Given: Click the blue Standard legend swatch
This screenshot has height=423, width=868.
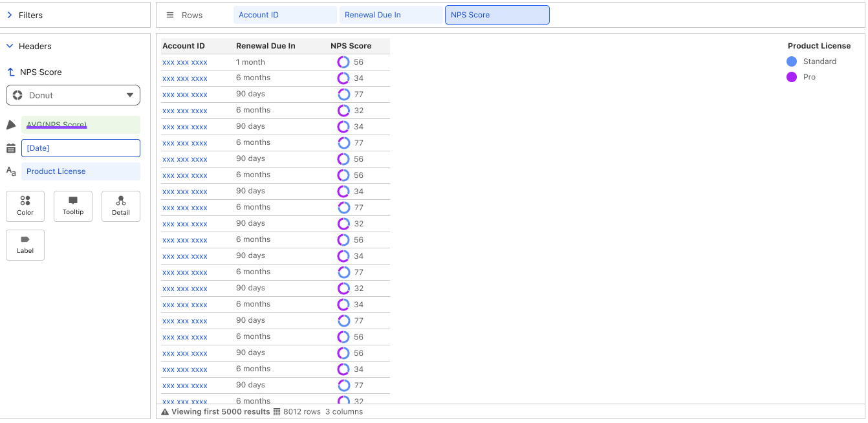Looking at the screenshot, I should click(x=792, y=61).
